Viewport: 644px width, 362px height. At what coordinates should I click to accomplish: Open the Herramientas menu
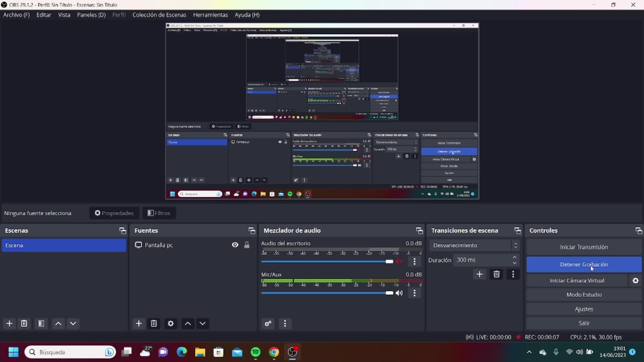click(x=210, y=15)
